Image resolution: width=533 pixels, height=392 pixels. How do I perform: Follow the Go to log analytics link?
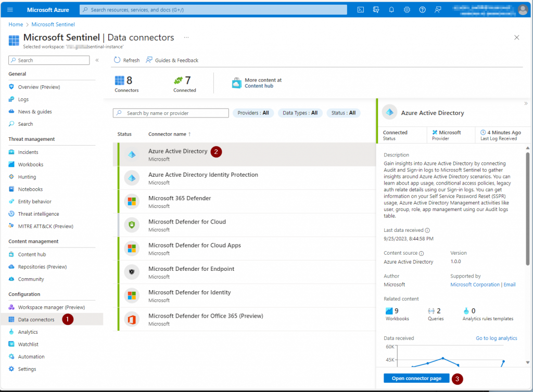[x=496, y=338]
